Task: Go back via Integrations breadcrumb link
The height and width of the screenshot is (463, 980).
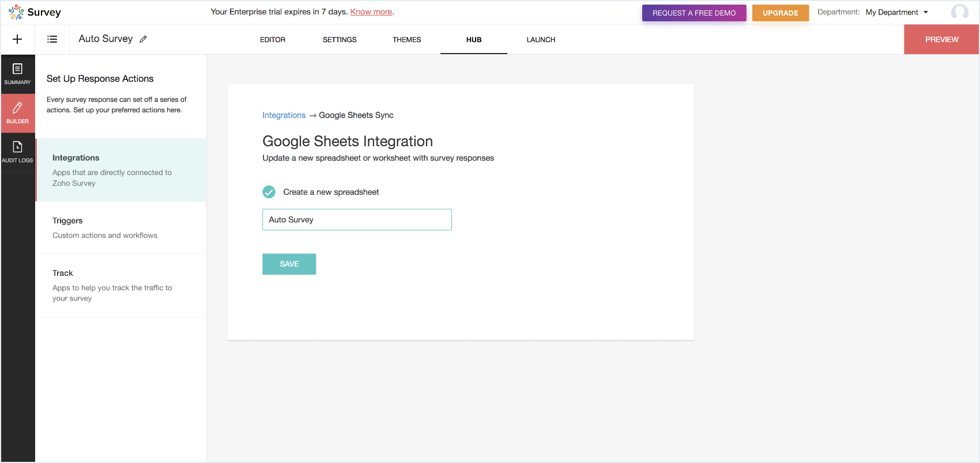Action: 284,115
